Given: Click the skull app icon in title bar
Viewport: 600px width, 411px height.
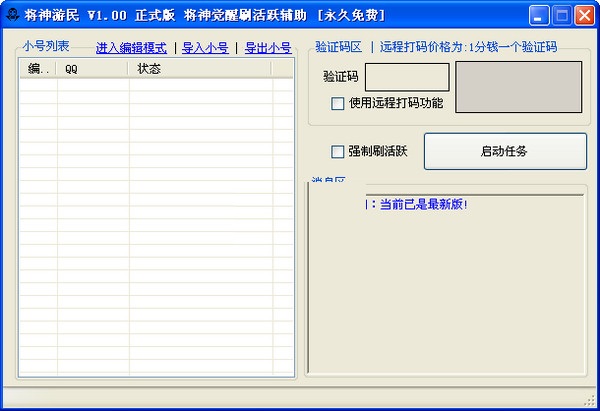Looking at the screenshot, I should (13, 15).
